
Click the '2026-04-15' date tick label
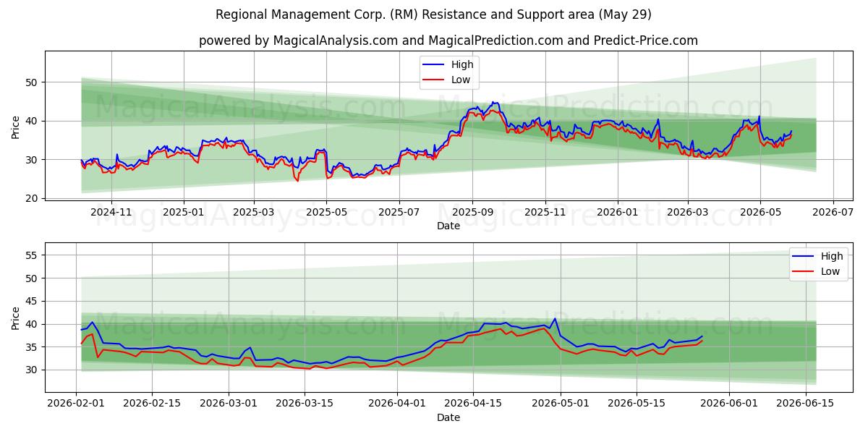(x=474, y=404)
